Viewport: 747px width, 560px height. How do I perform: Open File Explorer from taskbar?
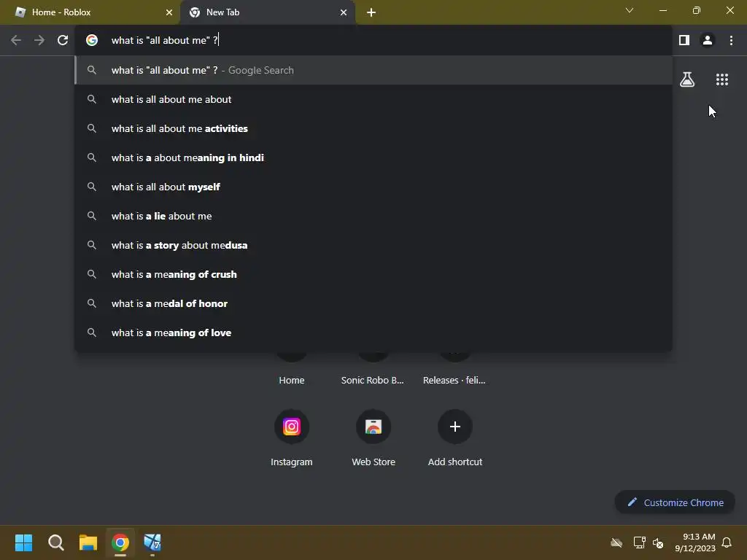pos(88,542)
